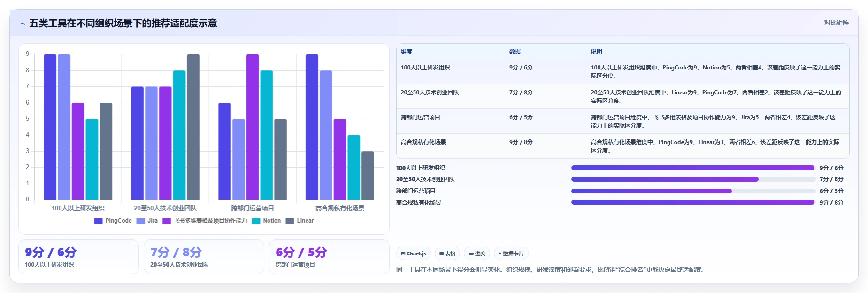Click the x-axis label 跨部门运营项目

253,208
